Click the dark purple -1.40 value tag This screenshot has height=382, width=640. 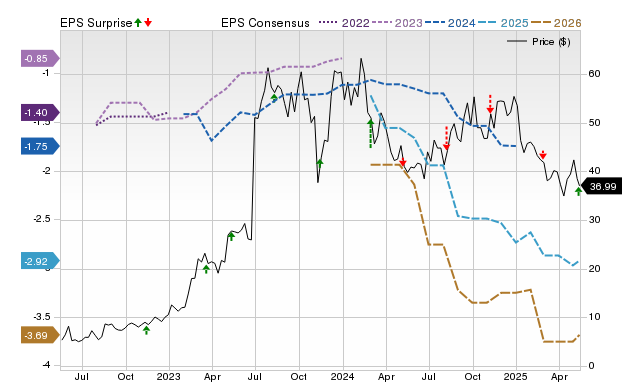tap(40, 113)
